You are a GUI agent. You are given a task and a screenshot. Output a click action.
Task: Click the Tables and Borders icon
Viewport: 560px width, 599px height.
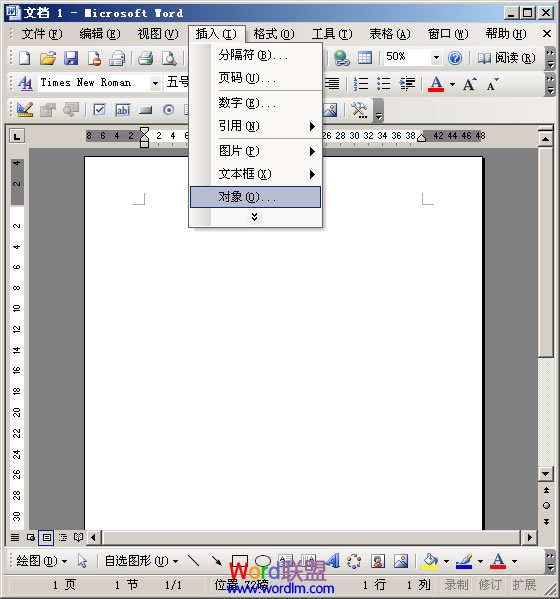click(365, 58)
